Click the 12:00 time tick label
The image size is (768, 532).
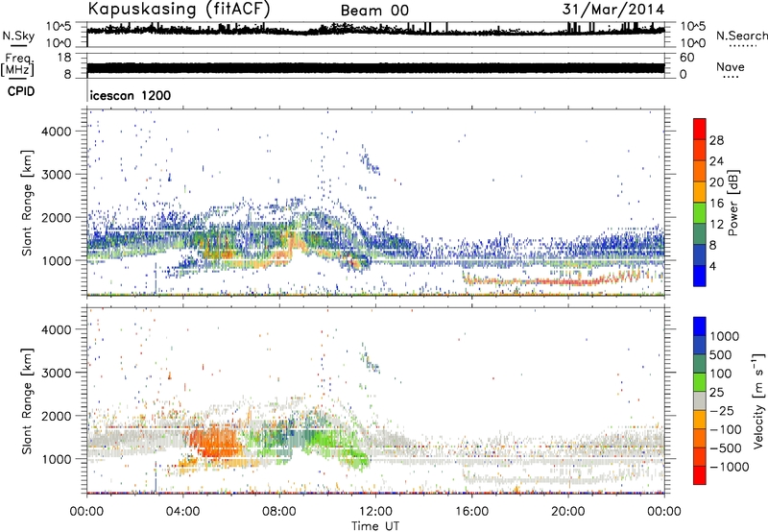pyautogui.click(x=375, y=512)
